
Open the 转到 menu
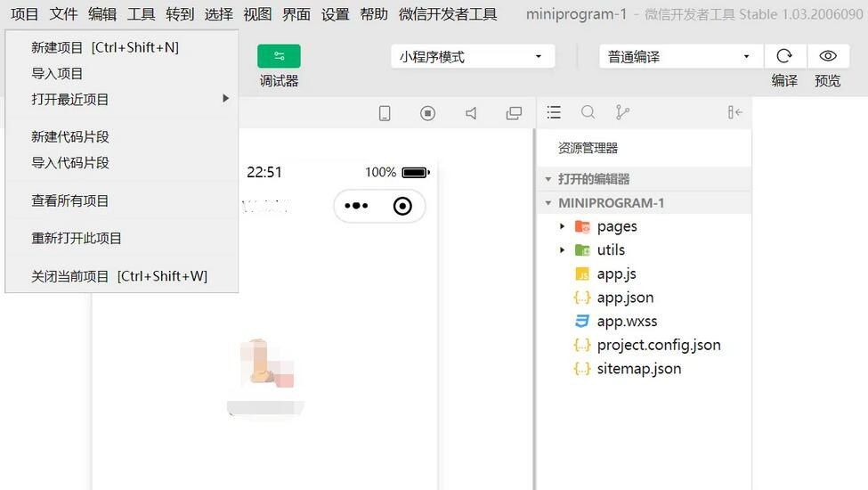tap(180, 14)
